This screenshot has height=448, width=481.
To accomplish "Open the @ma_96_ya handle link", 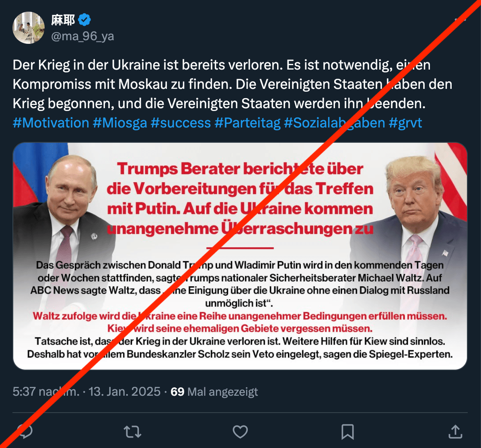I will pos(82,36).
